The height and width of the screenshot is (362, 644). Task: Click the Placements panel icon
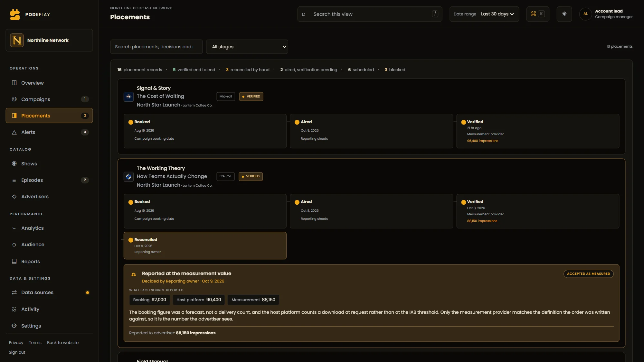click(14, 116)
